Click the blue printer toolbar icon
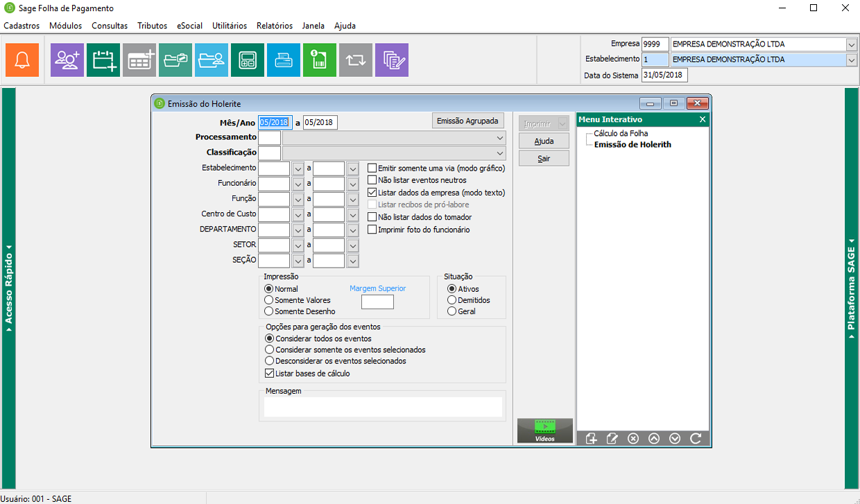This screenshot has height=504, width=860. tap(284, 60)
